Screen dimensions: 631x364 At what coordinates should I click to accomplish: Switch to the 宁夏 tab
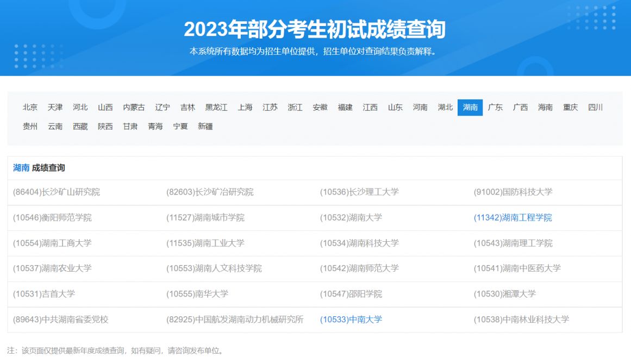coord(180,126)
